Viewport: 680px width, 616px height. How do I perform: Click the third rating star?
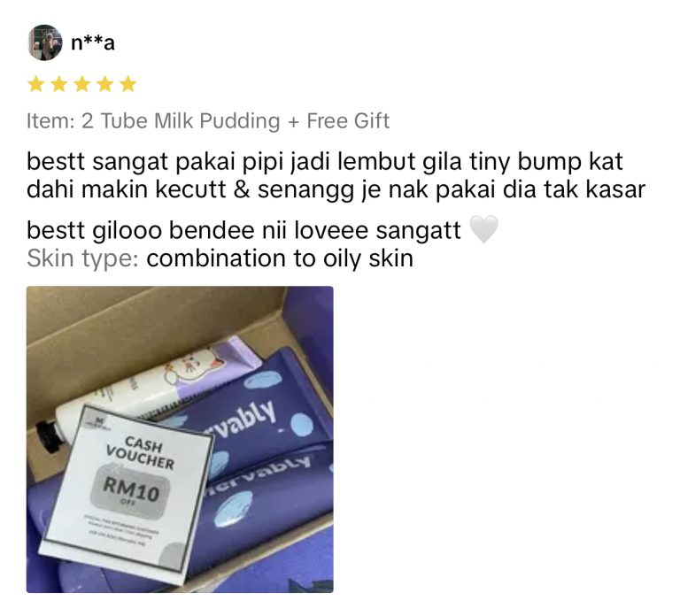point(82,84)
